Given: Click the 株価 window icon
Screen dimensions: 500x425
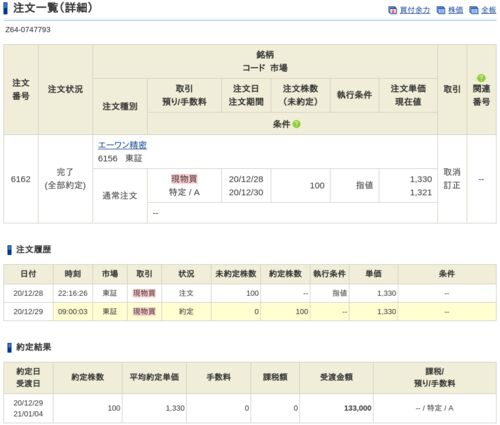Looking at the screenshot, I should 441,10.
